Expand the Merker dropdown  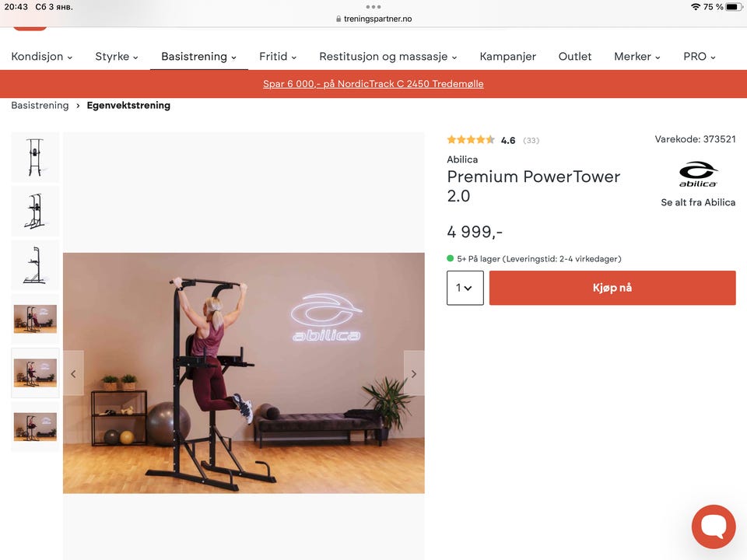(637, 57)
